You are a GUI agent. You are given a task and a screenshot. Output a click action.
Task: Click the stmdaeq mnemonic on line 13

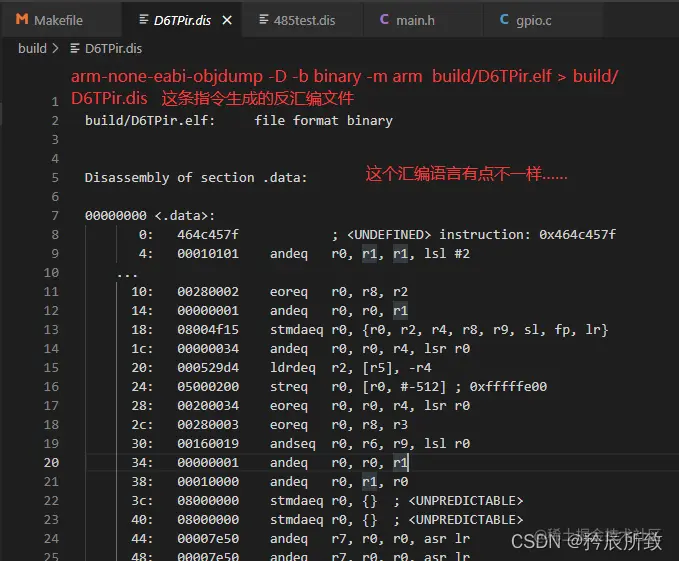297,330
